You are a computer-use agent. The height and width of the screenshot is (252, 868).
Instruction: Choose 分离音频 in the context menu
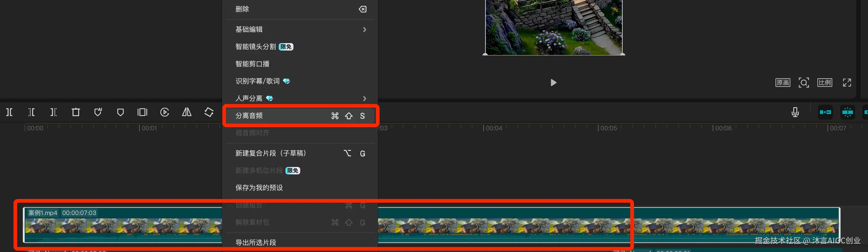click(300, 116)
